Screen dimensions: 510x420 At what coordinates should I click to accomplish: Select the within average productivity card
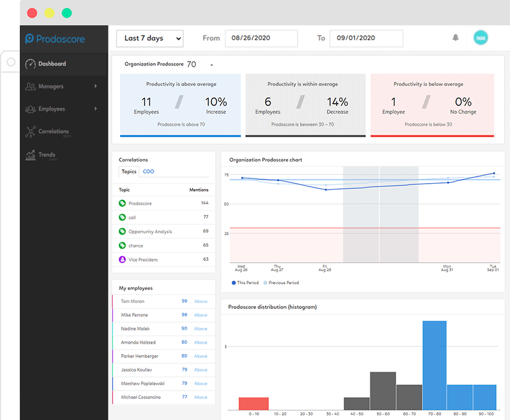305,105
